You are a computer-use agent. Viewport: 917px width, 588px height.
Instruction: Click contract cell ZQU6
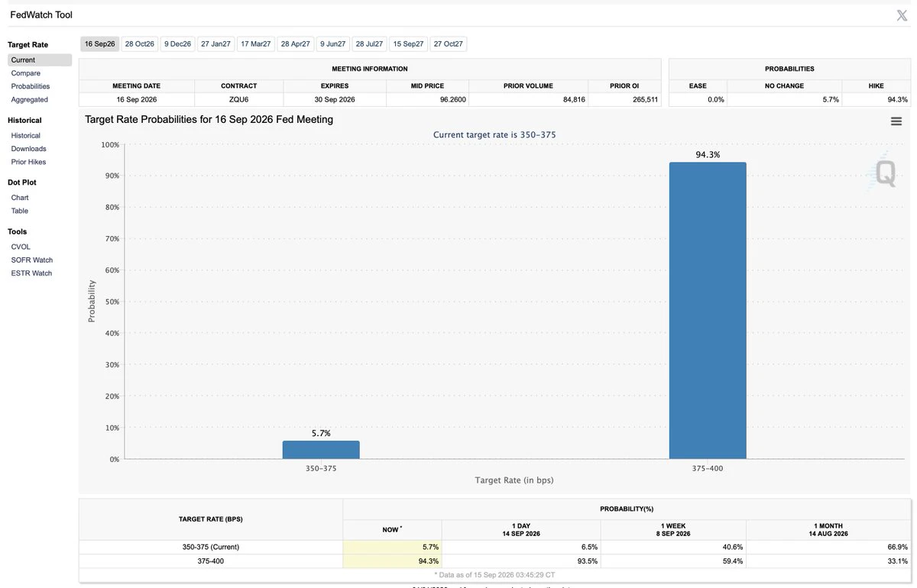[239, 99]
